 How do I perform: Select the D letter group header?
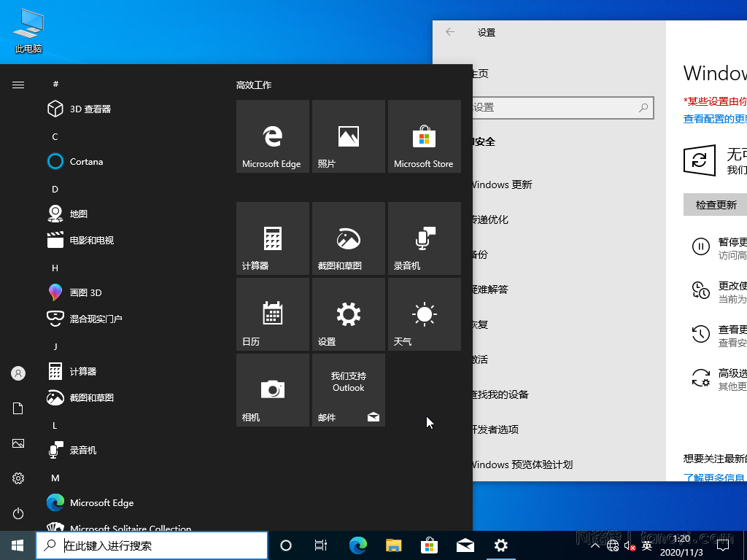coord(55,189)
